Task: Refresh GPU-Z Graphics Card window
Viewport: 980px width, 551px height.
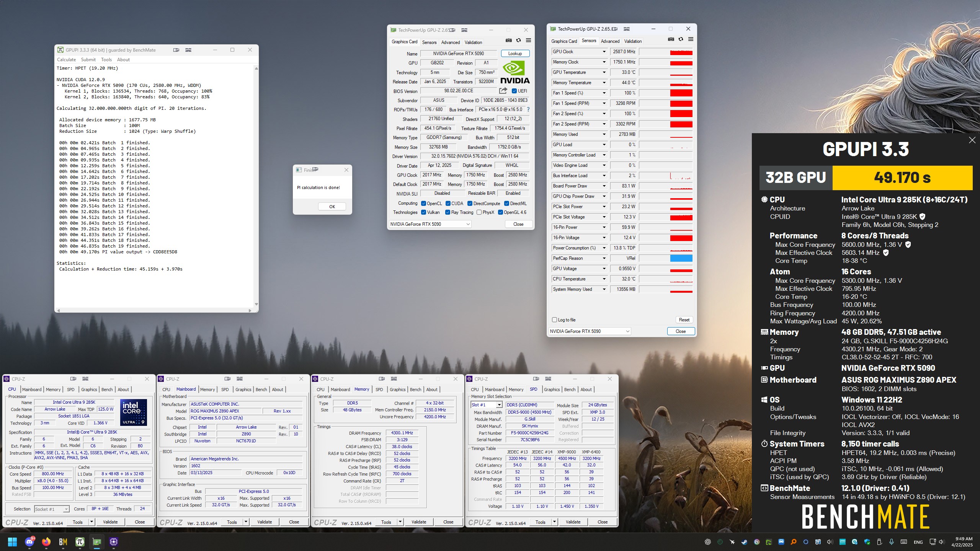Action: pos(518,41)
